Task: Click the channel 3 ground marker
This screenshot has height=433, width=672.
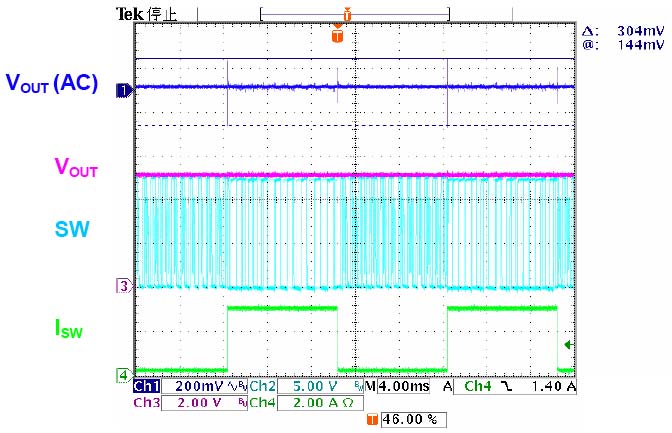Action: (x=125, y=286)
